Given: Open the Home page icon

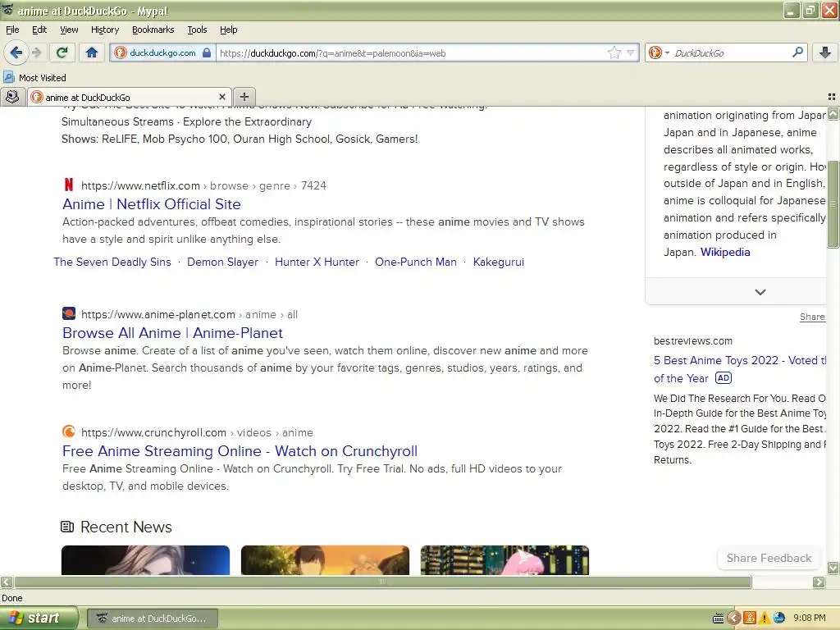Looking at the screenshot, I should pos(92,52).
